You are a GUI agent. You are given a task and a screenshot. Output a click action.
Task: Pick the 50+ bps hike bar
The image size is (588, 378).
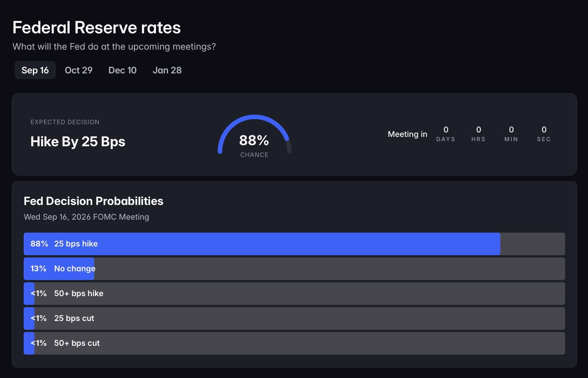(294, 294)
